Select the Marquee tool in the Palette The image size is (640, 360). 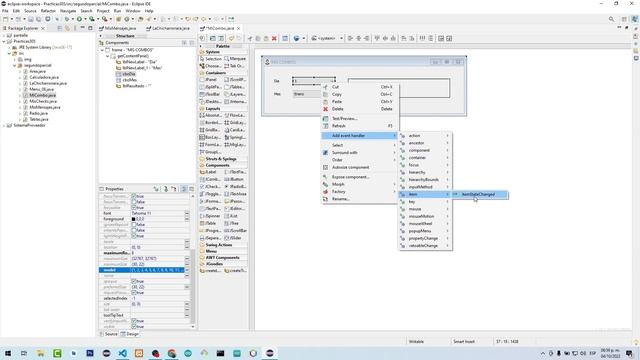click(235, 59)
